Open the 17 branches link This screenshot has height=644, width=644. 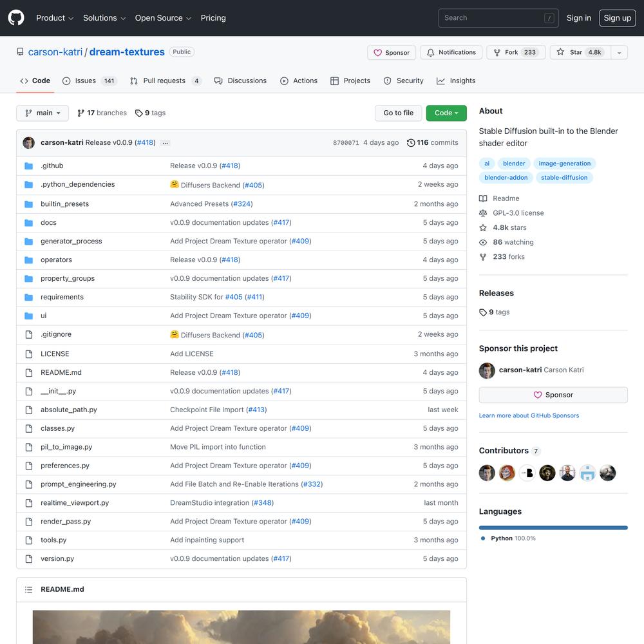[x=102, y=113]
